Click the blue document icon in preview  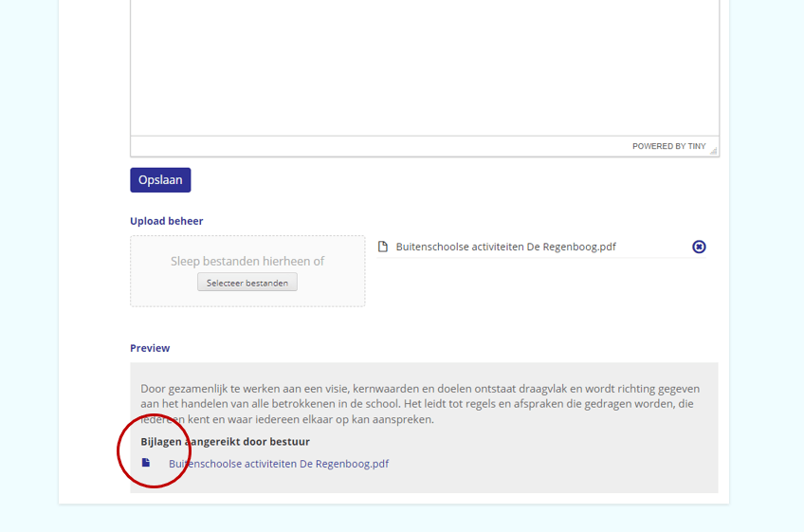click(146, 463)
